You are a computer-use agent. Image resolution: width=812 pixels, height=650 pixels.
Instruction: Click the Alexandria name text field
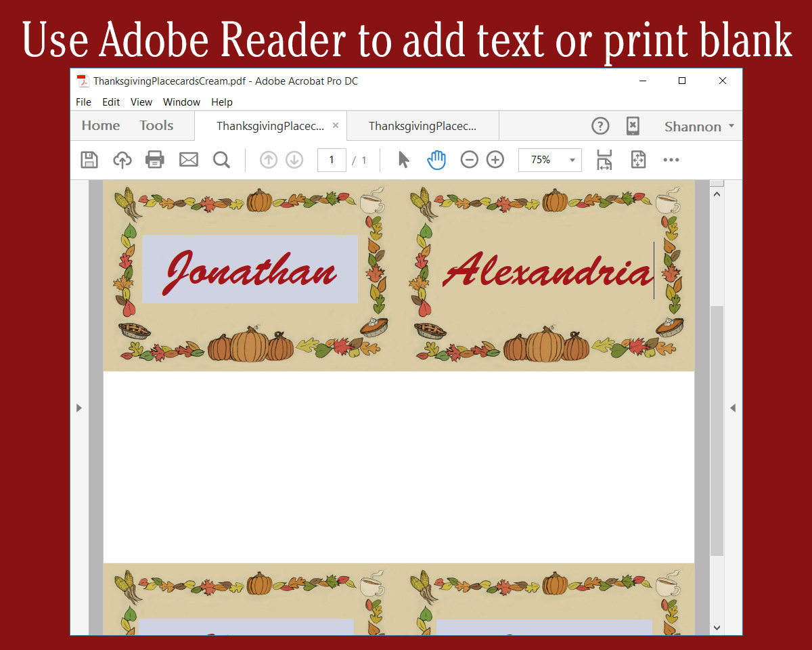[x=547, y=269]
